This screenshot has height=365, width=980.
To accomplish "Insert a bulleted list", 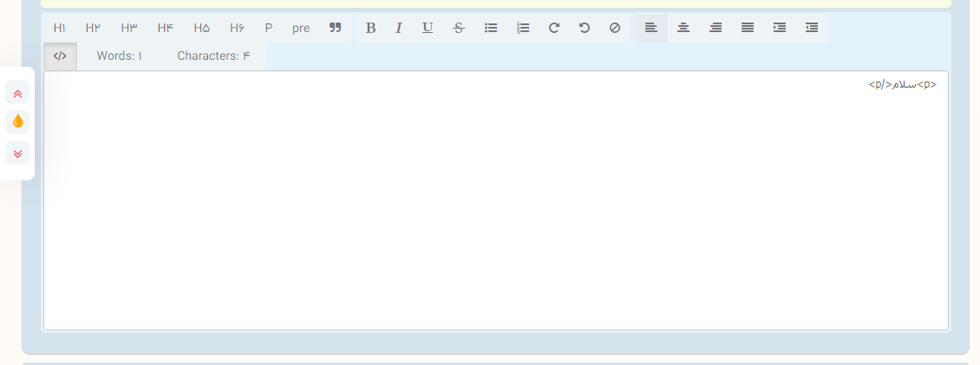I will pos(491,28).
